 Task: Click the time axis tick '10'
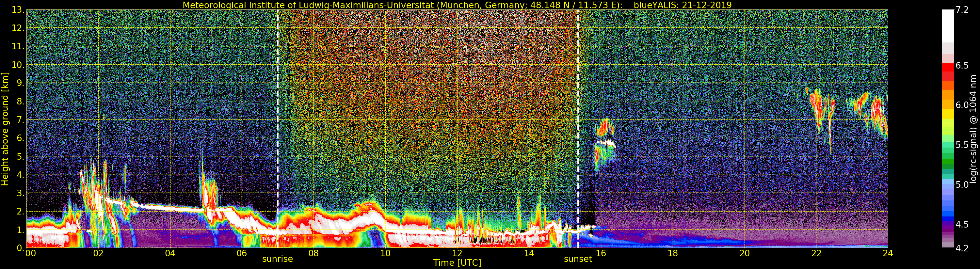(x=385, y=253)
